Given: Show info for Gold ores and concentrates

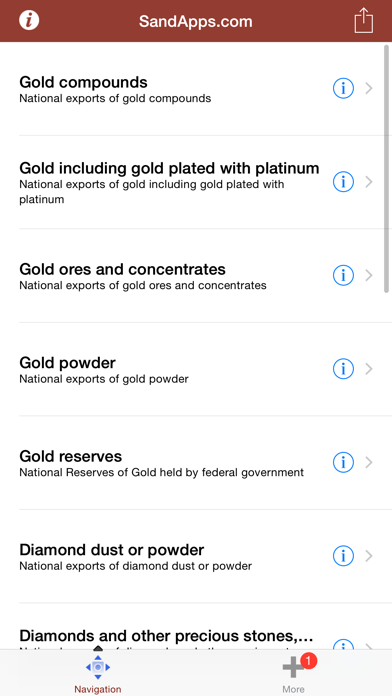Looking at the screenshot, I should (343, 276).
